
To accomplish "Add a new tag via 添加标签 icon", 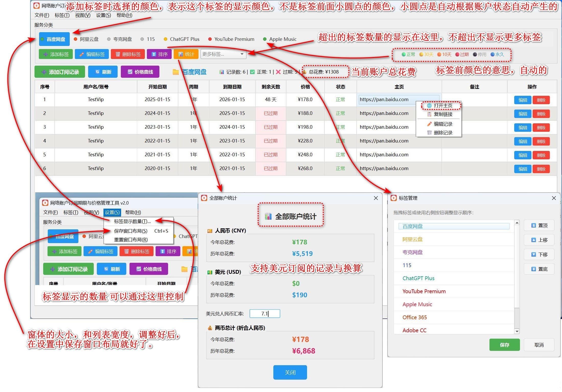I will 56,54.
